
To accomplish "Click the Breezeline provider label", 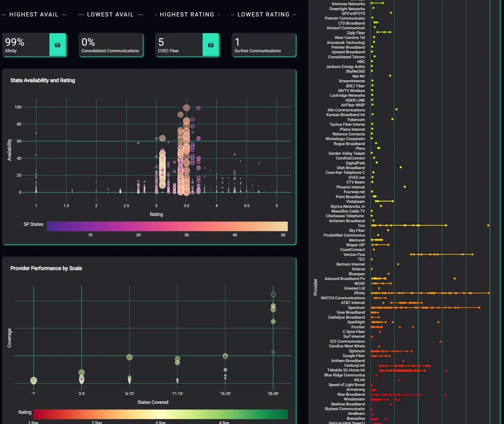I will [x=356, y=419].
